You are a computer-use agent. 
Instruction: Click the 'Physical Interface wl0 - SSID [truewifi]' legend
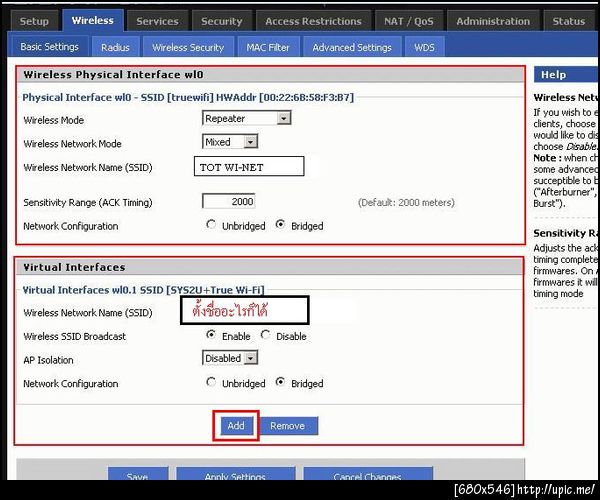click(x=188, y=98)
